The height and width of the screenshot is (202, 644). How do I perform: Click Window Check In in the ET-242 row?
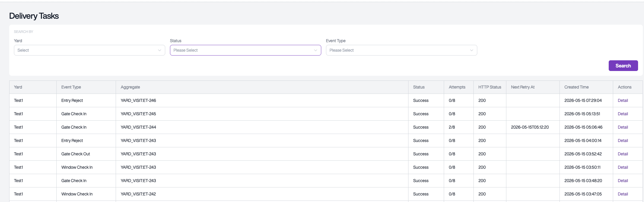pos(77,194)
